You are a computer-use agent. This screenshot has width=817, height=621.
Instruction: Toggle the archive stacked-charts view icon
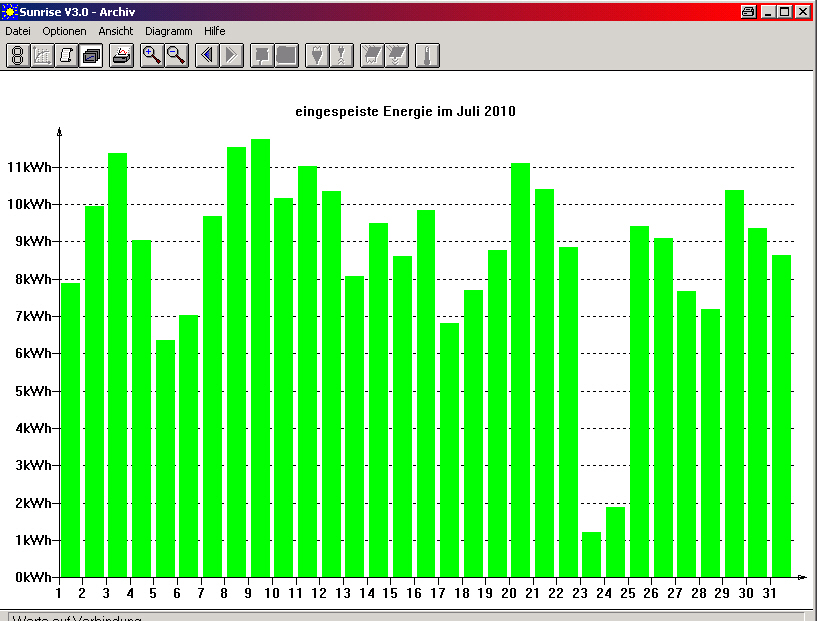point(91,55)
